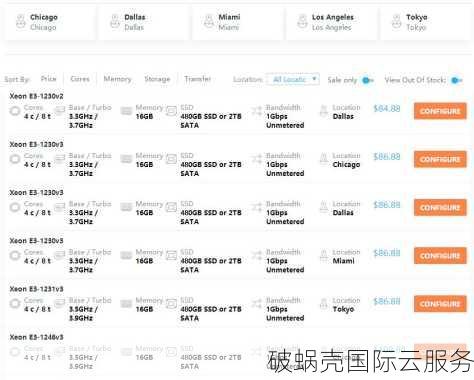Image resolution: width=474 pixels, height=380 pixels.
Task: Click the Xeon E3-1246v3 model name
Action: click(36, 337)
